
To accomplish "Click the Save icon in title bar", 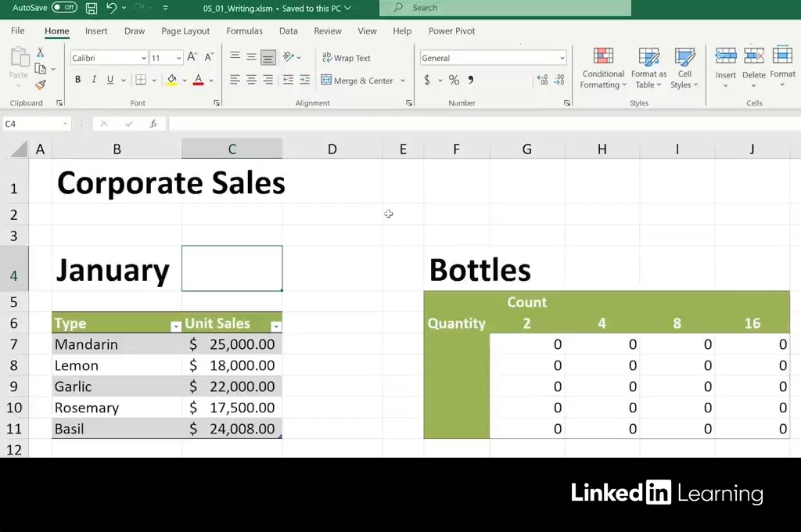I will point(92,8).
